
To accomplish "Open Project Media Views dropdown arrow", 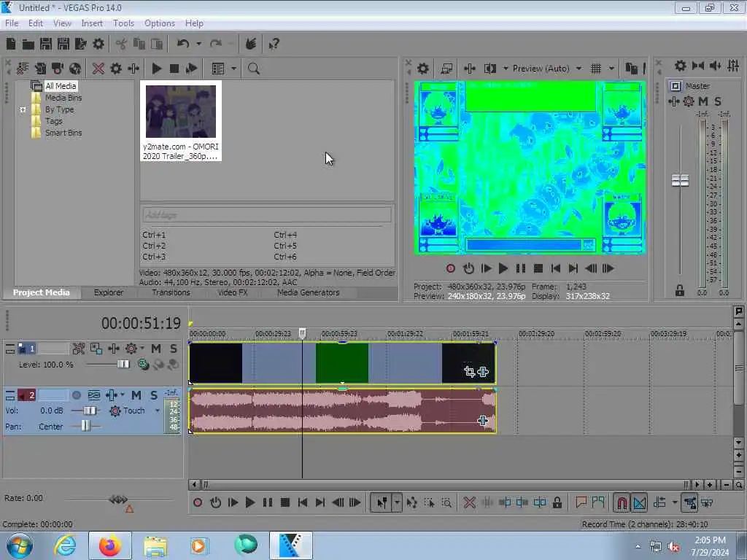I will click(x=233, y=69).
